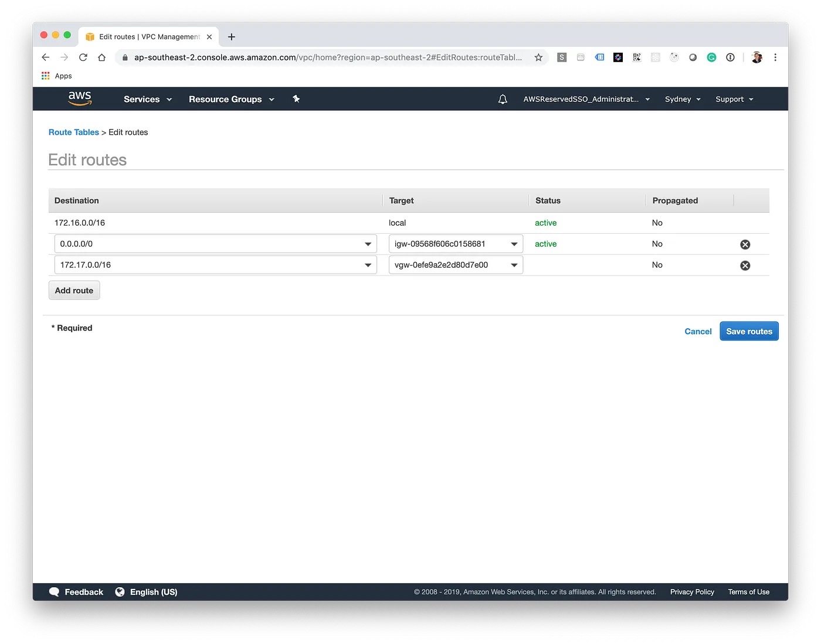The height and width of the screenshot is (644, 821).
Task: Remove the 172.17.0.0/16 route
Action: click(x=745, y=265)
